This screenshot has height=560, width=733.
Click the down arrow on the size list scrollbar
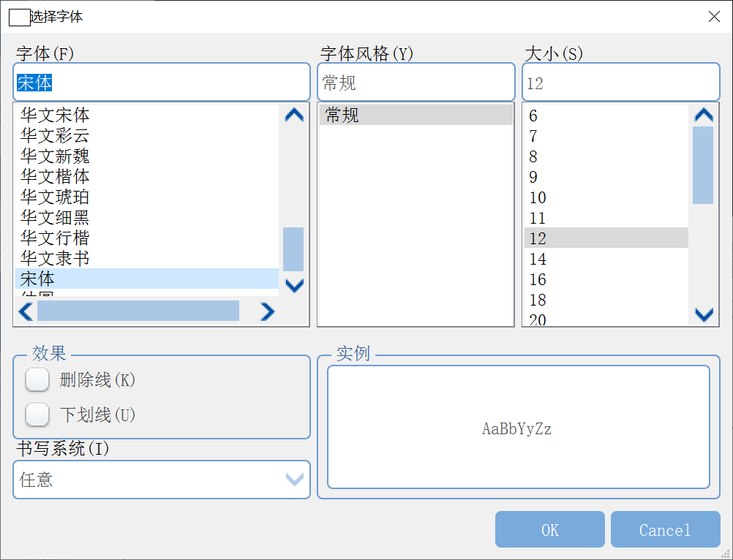[x=703, y=314]
